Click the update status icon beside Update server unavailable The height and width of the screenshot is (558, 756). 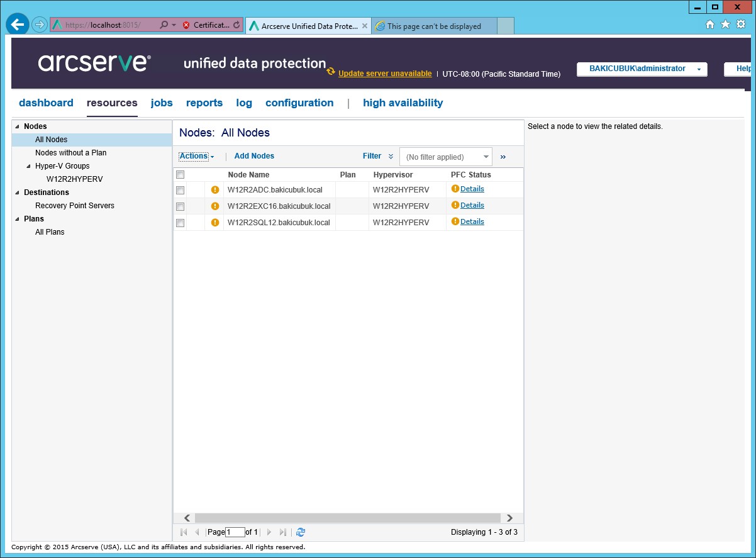[331, 72]
